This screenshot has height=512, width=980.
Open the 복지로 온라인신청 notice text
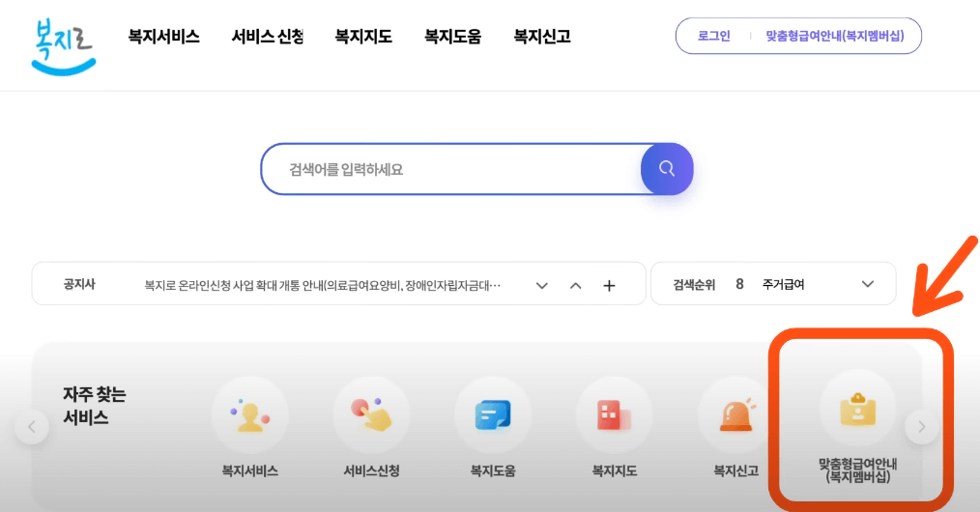coord(323,285)
